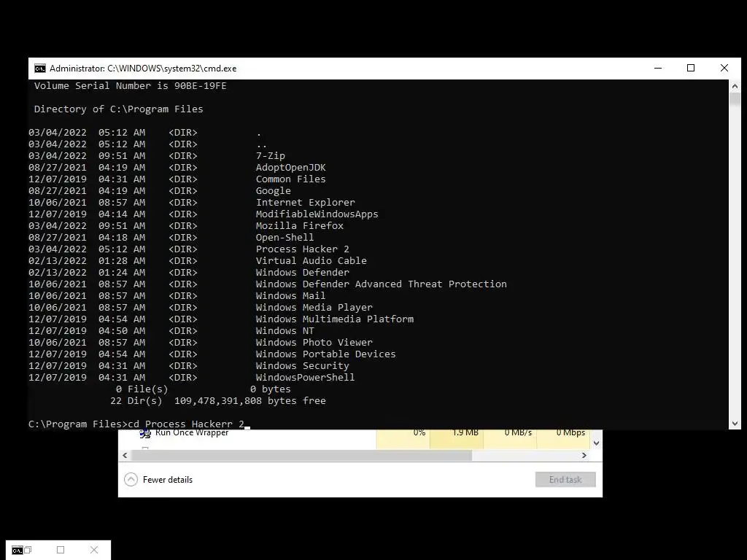Collapse Task Manager with Fewer details
The height and width of the screenshot is (560, 747).
click(x=158, y=480)
